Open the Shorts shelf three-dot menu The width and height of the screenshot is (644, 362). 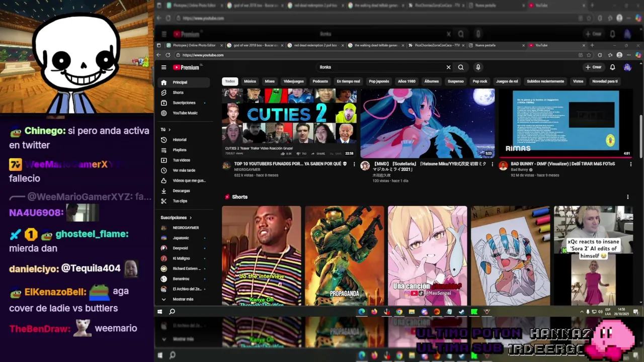(x=627, y=197)
